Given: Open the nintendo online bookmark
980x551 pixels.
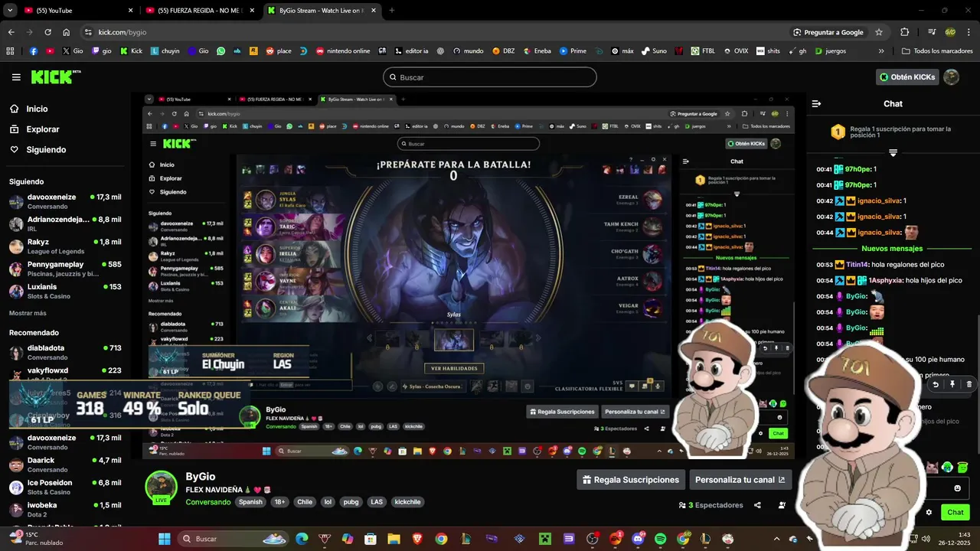Looking at the screenshot, I should [343, 51].
